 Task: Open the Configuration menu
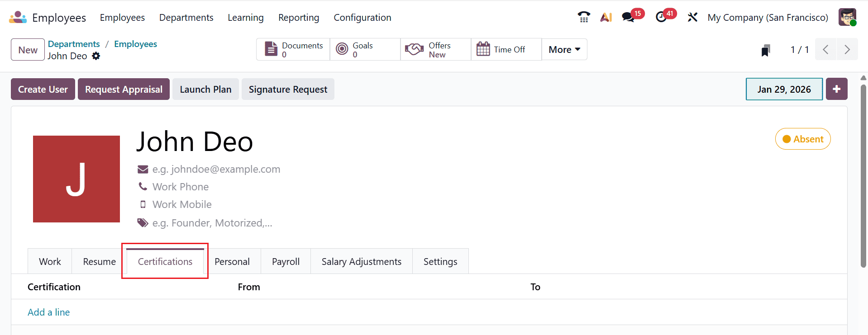[362, 17]
